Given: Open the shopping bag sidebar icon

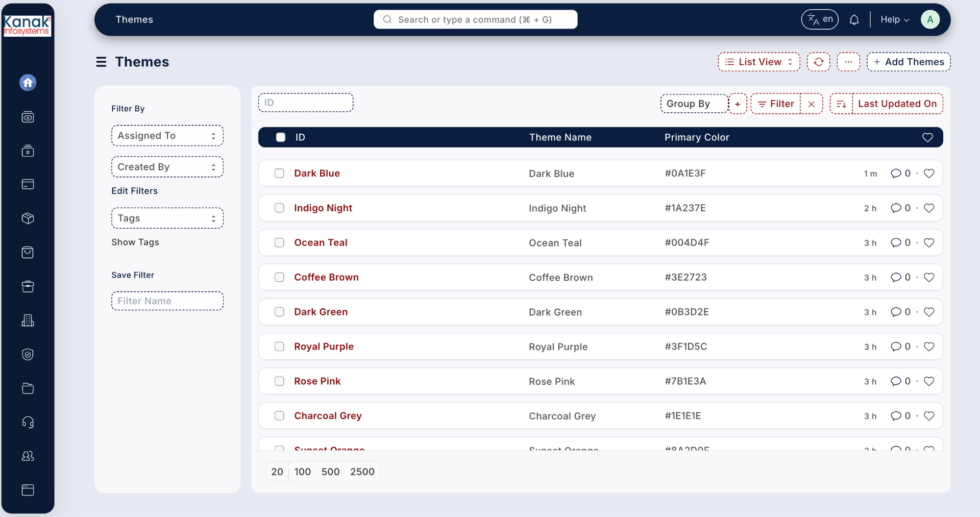Looking at the screenshot, I should coord(28,252).
